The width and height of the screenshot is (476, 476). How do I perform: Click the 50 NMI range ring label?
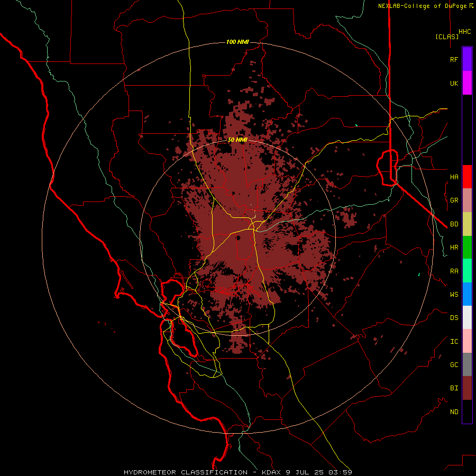237,140
